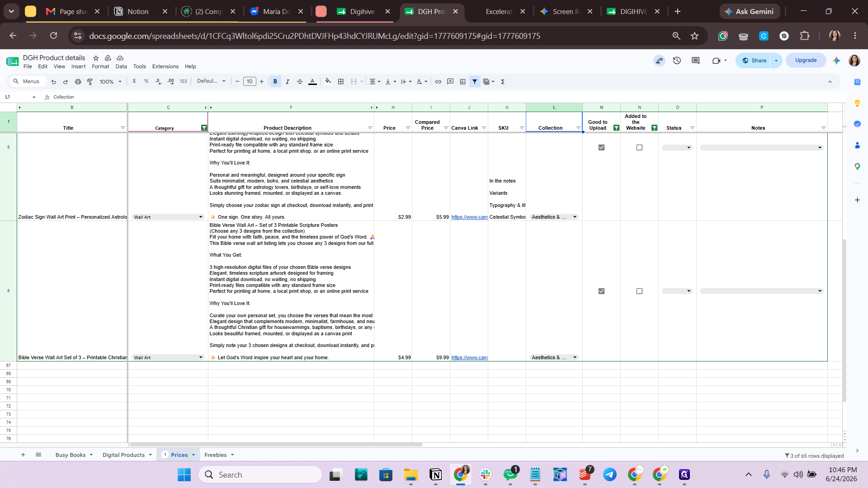Open the Extensions menu
Viewport: 868px width, 488px height.
click(165, 66)
